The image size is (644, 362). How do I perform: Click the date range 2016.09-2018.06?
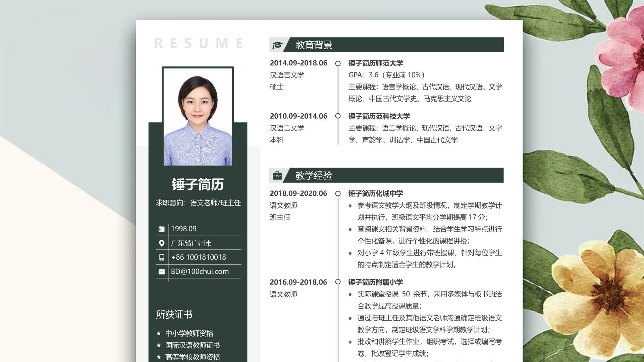(299, 282)
